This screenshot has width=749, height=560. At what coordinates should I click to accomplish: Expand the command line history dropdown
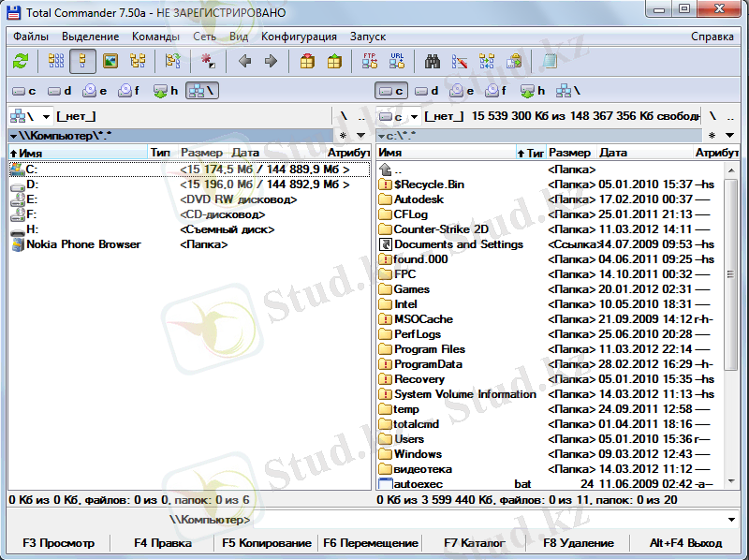[731, 519]
